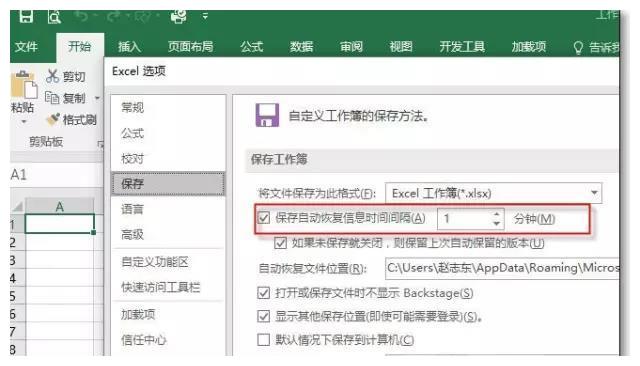Click the AutoRecover minutes input field

464,219
